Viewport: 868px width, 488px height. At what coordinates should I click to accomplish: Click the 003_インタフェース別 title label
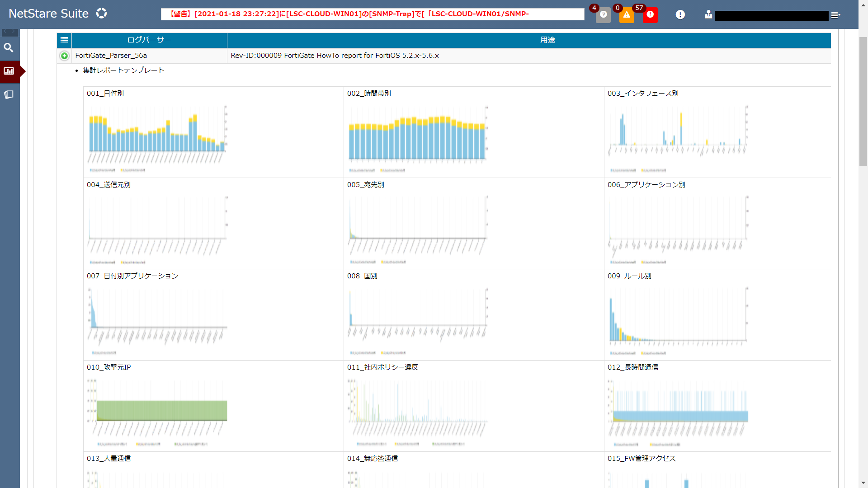(x=643, y=94)
